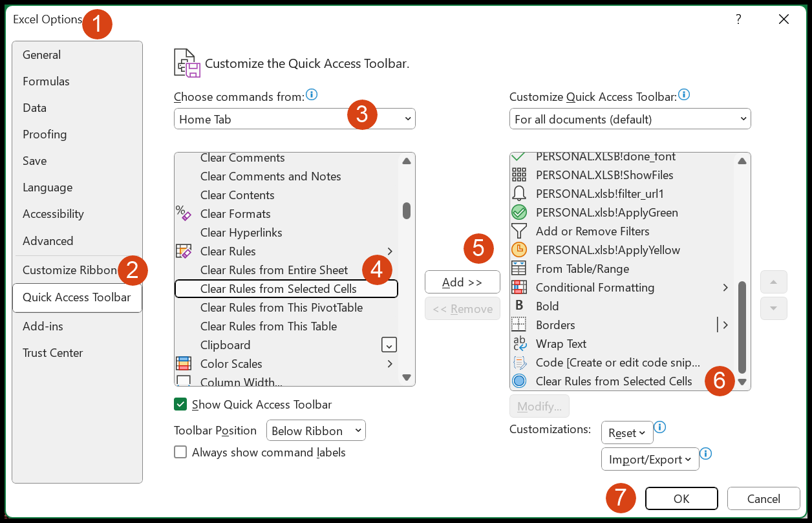812x523 pixels.
Task: Click the Add or Remove Filters funnel icon
Action: point(519,231)
